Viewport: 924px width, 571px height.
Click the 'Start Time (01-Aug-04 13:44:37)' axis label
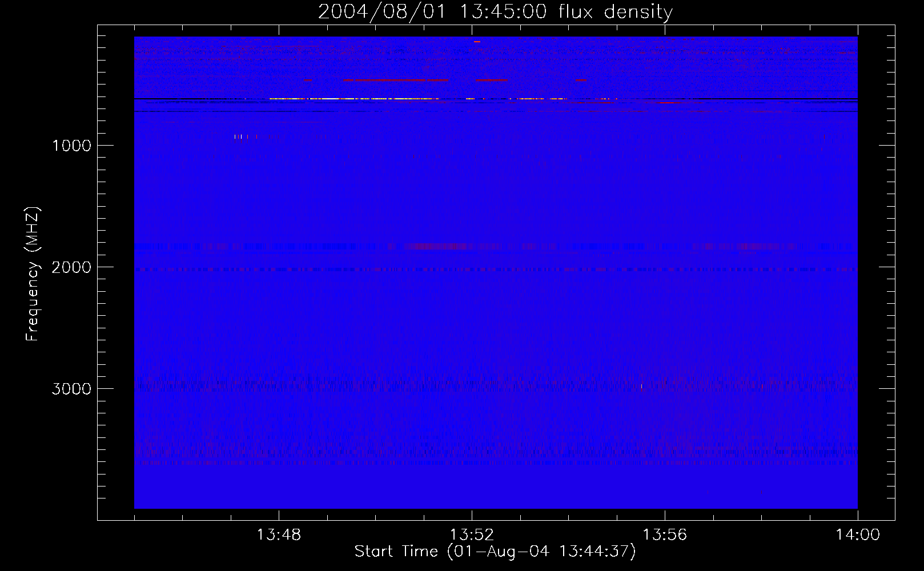click(x=495, y=552)
